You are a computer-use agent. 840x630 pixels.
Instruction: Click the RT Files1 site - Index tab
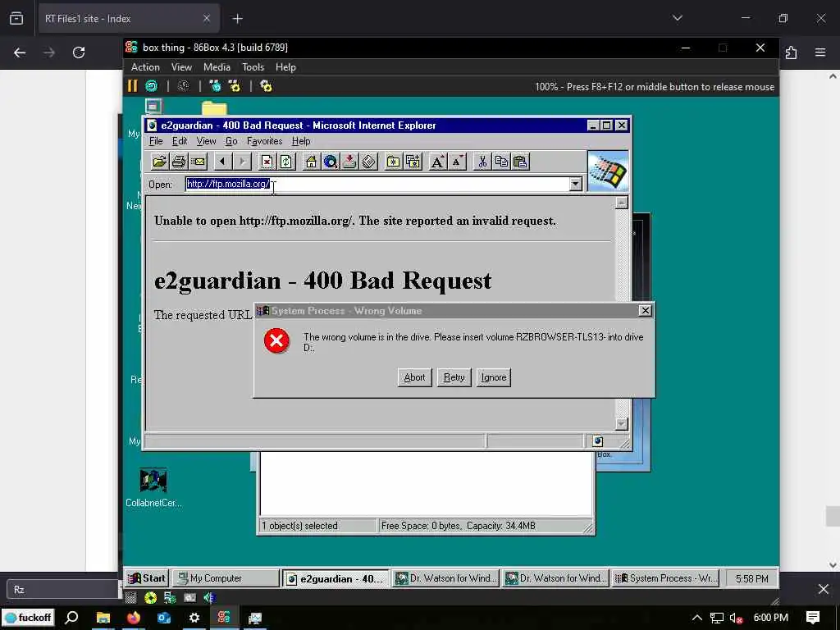click(x=129, y=19)
